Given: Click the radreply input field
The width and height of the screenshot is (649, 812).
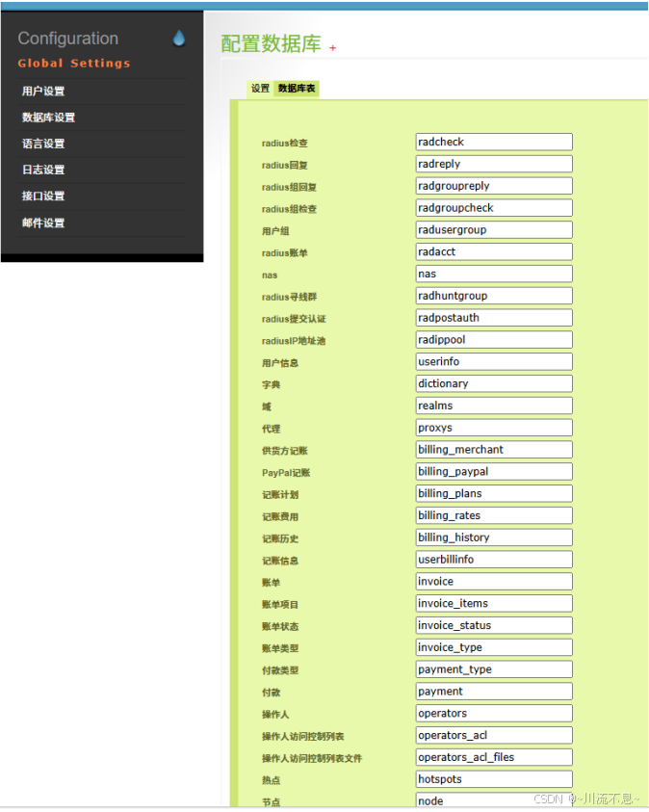Looking at the screenshot, I should pos(494,164).
